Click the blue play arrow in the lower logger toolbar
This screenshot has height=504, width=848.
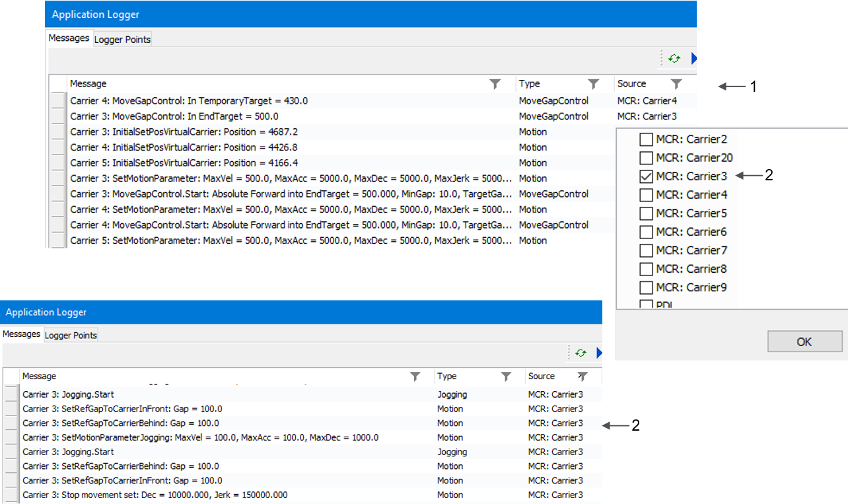pyautogui.click(x=599, y=353)
